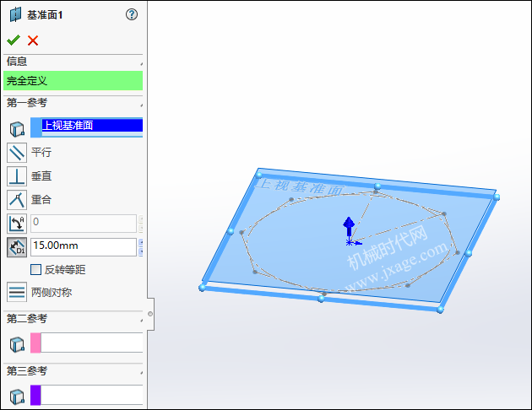The image size is (532, 410).
Task: Collapse the 第一参考 section
Action: coord(141,105)
